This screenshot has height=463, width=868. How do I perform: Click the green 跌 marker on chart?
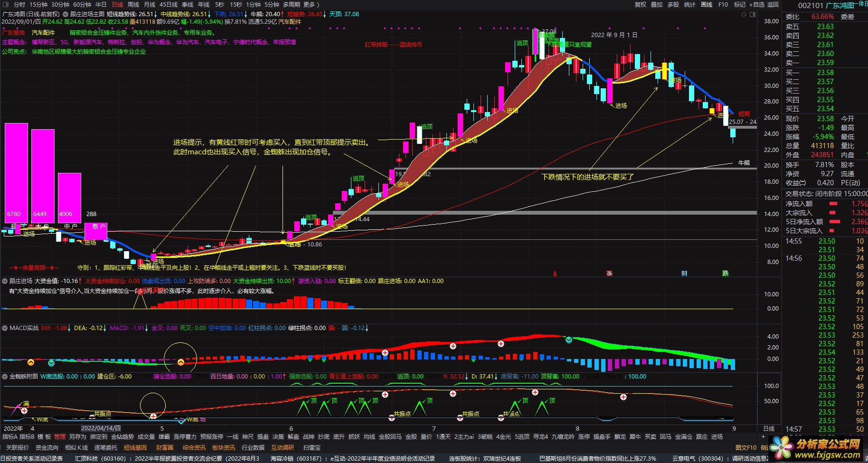(x=726, y=274)
